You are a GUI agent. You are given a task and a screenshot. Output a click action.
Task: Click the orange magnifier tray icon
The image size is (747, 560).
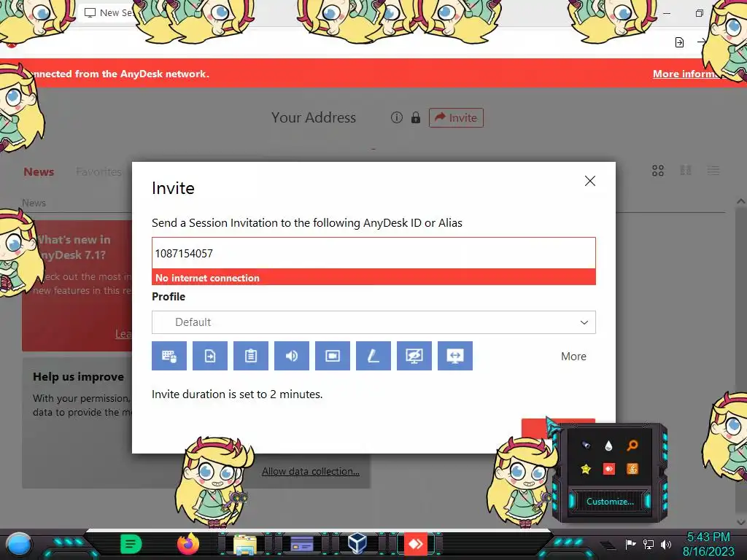point(632,446)
